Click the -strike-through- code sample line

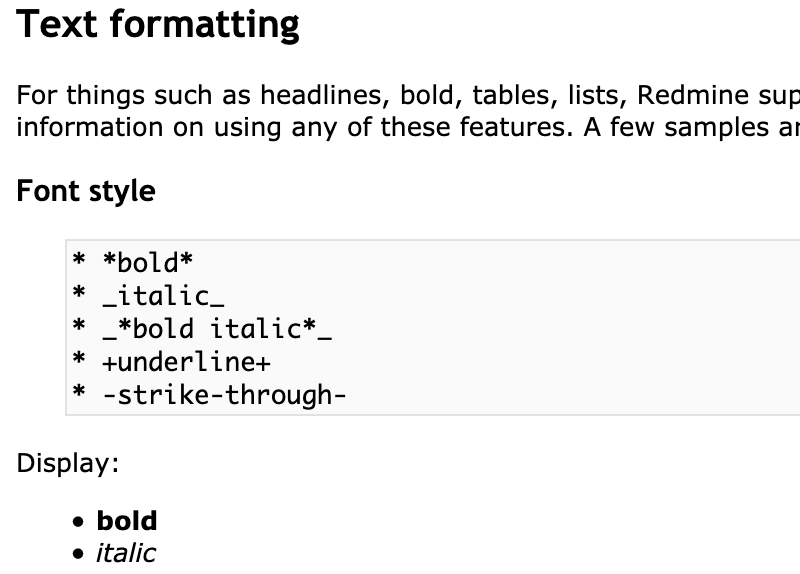209,395
